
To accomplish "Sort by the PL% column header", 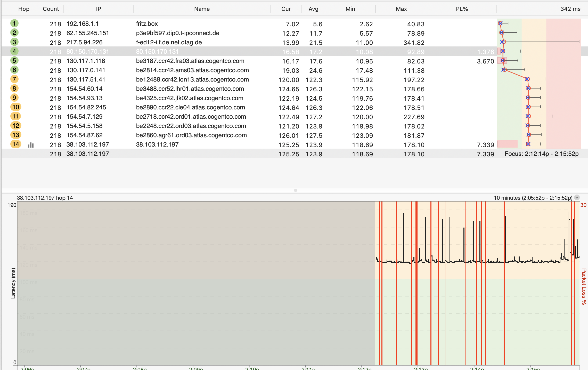I will (462, 9).
